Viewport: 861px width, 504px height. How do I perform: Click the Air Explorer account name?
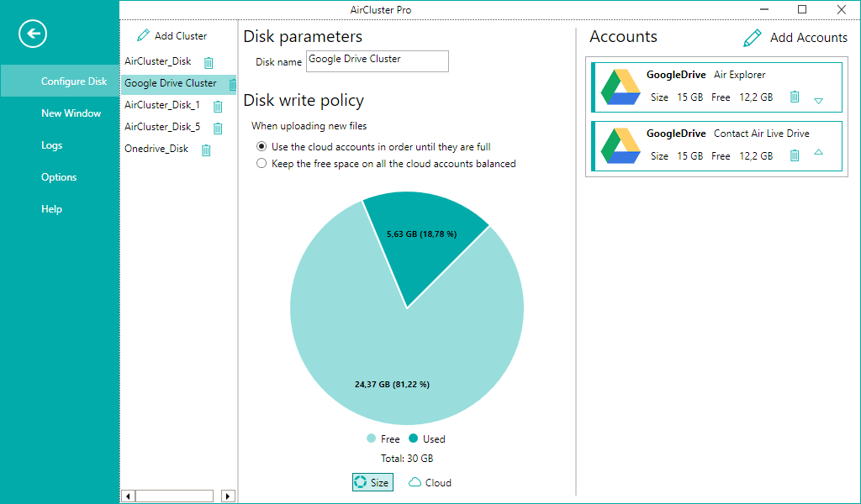pyautogui.click(x=740, y=75)
